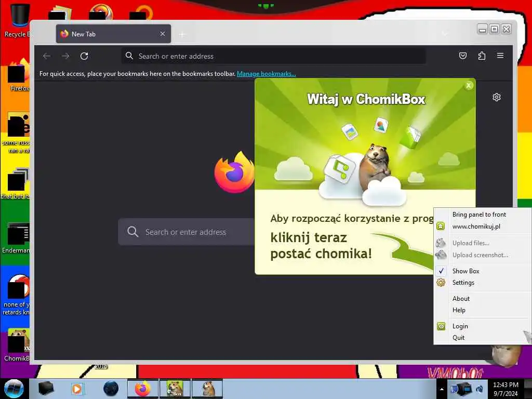
Task: Open the dark globe browser taskbar icon
Action: coord(111,389)
